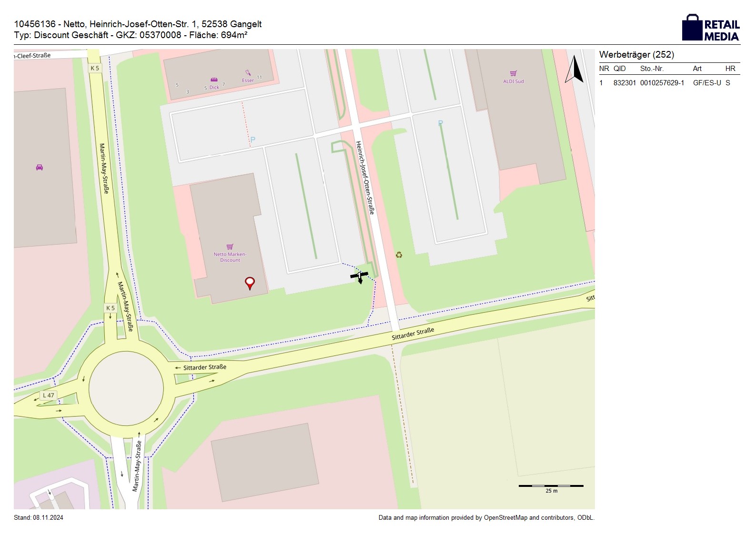756x535 pixels.
Task: Click the Sto.-Nr. column header
Action: point(652,69)
